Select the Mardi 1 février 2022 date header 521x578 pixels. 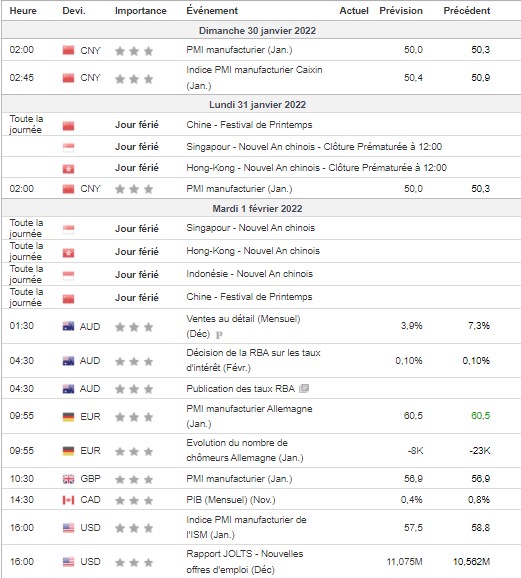click(257, 208)
